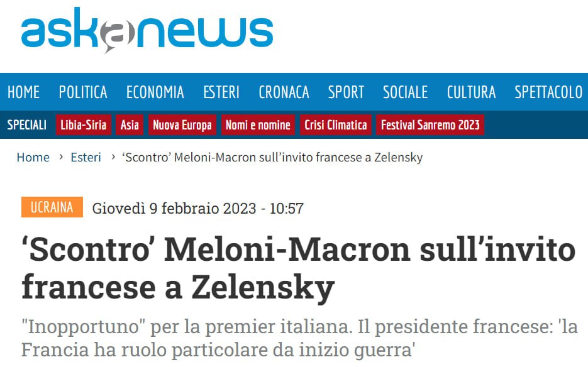The width and height of the screenshot is (588, 367).
Task: Click the Esteri breadcrumb link
Action: coord(86,158)
